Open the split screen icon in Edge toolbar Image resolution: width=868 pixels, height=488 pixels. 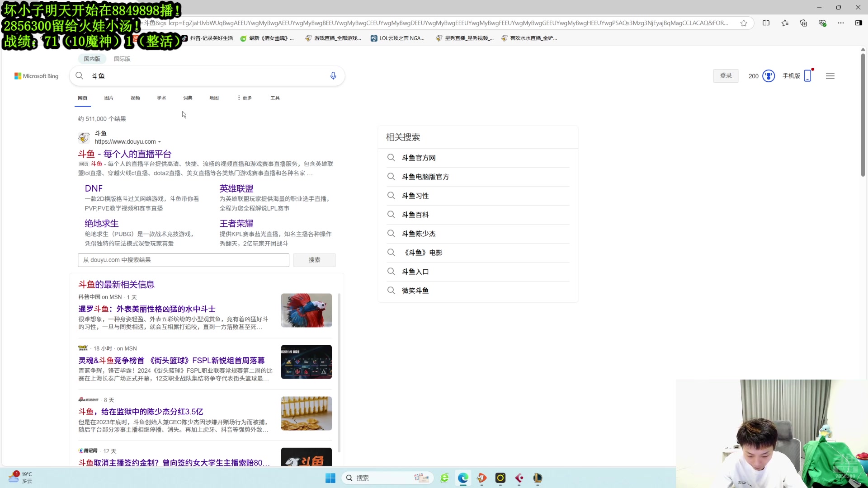(766, 23)
